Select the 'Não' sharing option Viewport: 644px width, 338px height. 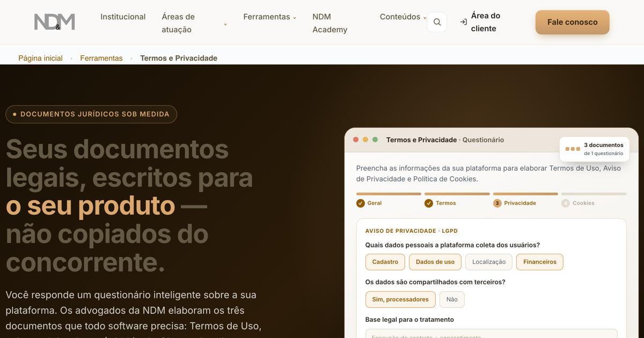click(452, 299)
